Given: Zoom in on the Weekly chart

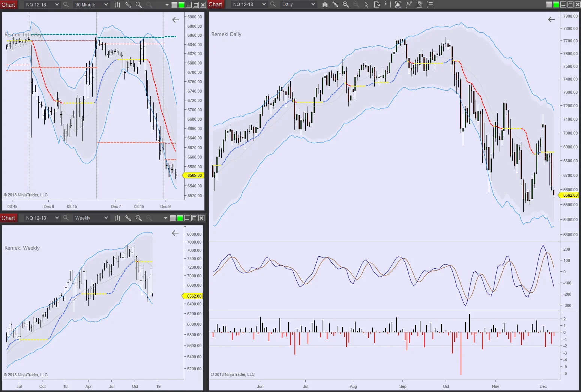Looking at the screenshot, I should (138, 218).
